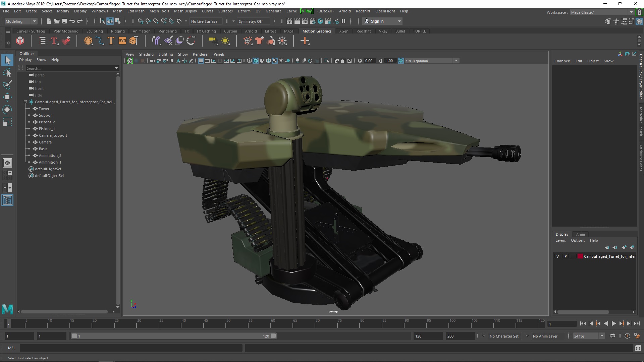Click the Outliner layout icon in left panel

click(7, 200)
